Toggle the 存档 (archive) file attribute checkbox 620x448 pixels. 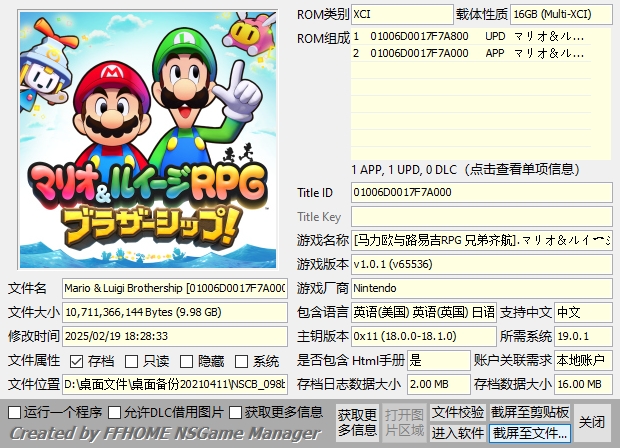click(77, 361)
